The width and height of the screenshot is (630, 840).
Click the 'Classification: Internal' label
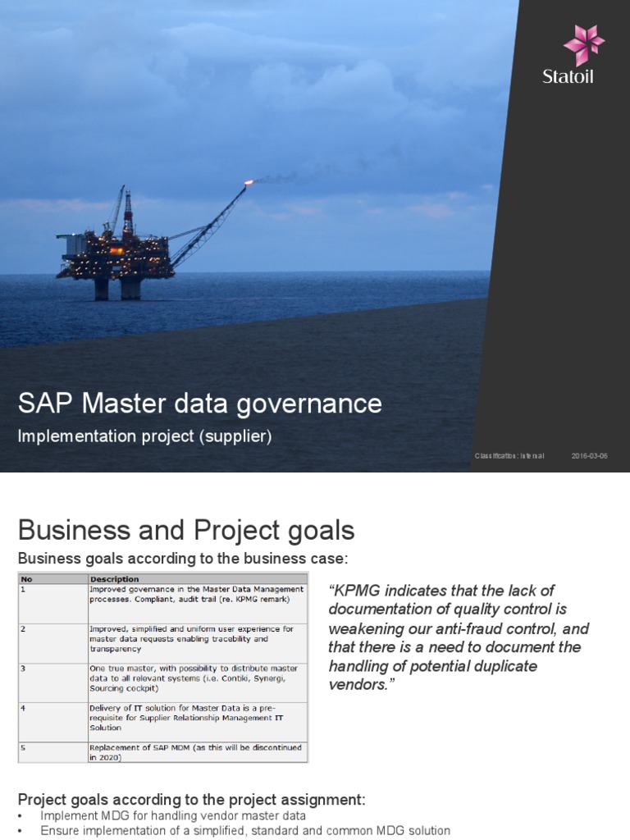(x=509, y=456)
